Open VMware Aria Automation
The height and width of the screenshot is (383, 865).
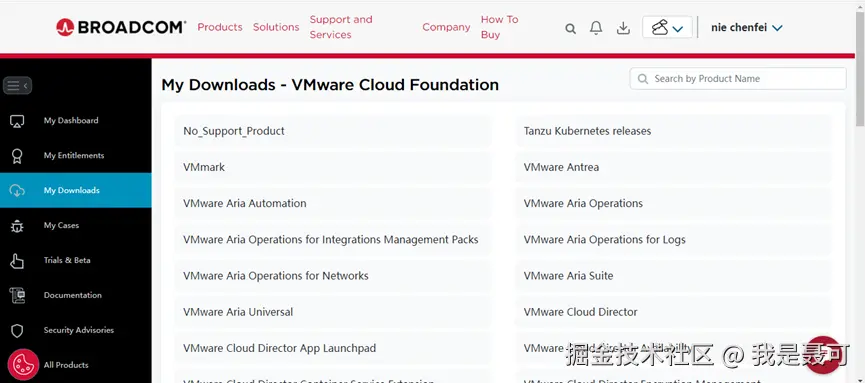333,204
